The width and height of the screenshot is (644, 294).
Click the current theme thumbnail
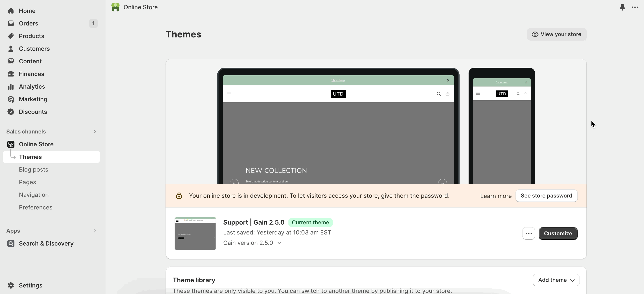[x=195, y=234]
